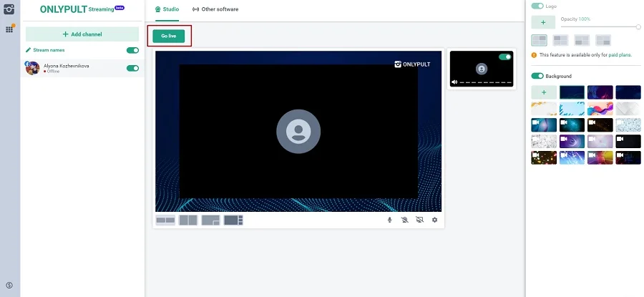Click the crossed-out camera icon
Screen dimensions: 644x297
click(x=404, y=220)
